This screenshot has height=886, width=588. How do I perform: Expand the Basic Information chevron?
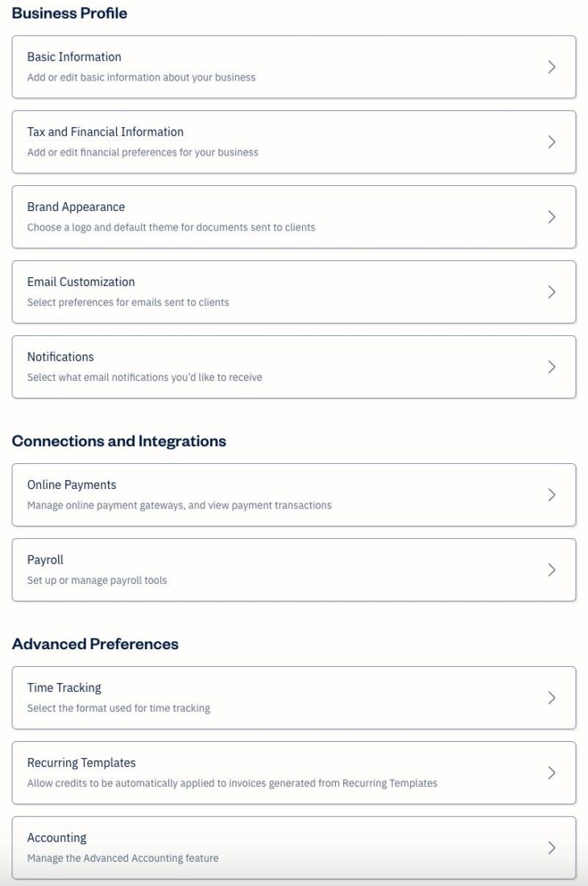[553, 67]
